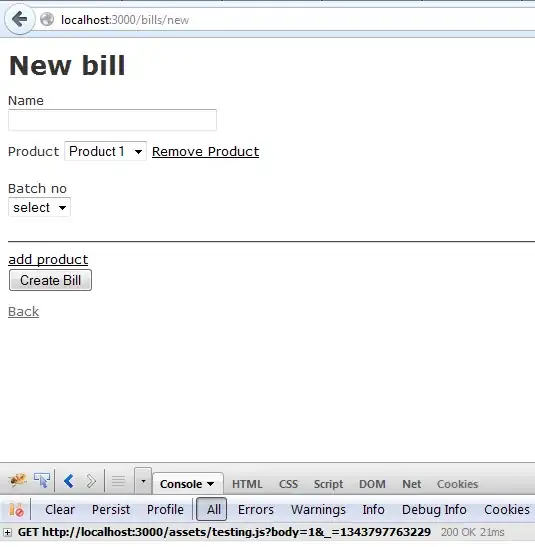Start the console Profile
Image resolution: width=535 pixels, height=547 pixels.
click(x=165, y=510)
